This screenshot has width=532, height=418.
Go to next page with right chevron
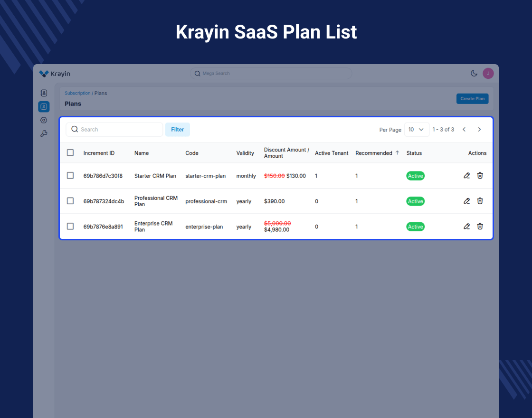click(x=479, y=129)
